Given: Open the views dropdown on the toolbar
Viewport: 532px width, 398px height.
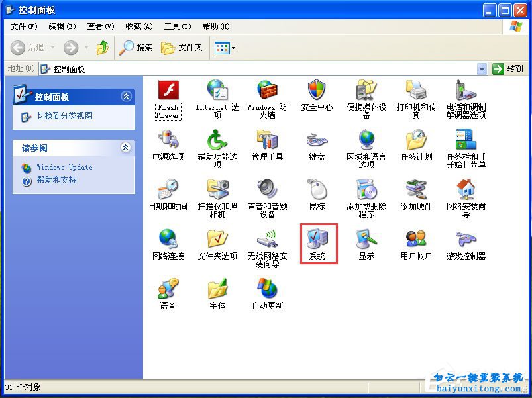Looking at the screenshot, I should [x=233, y=48].
